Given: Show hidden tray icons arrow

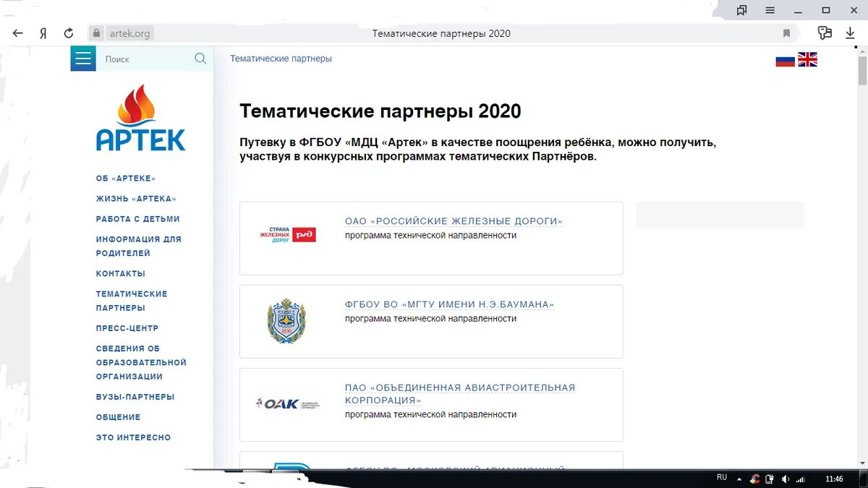Looking at the screenshot, I should tap(739, 479).
